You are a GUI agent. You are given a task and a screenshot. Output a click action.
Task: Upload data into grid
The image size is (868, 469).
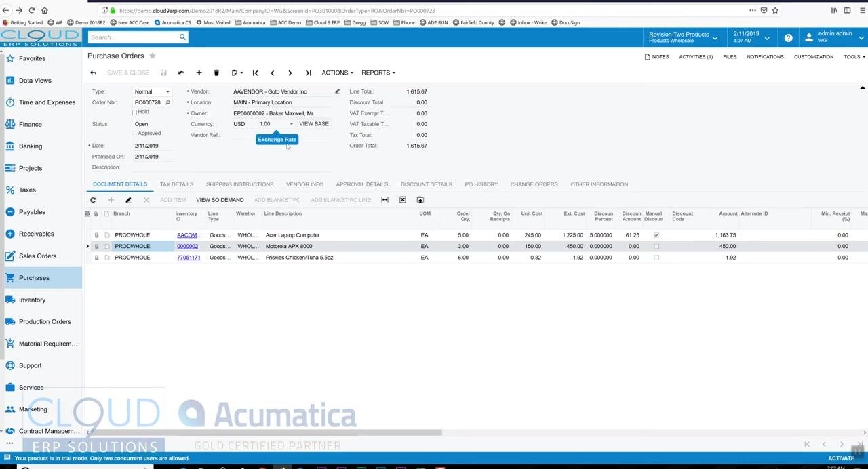[420, 200]
